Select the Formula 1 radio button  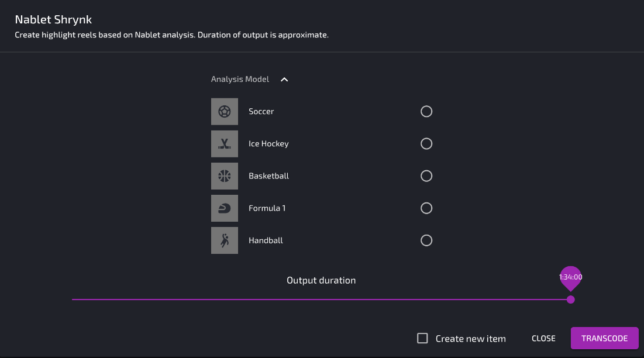coord(426,208)
